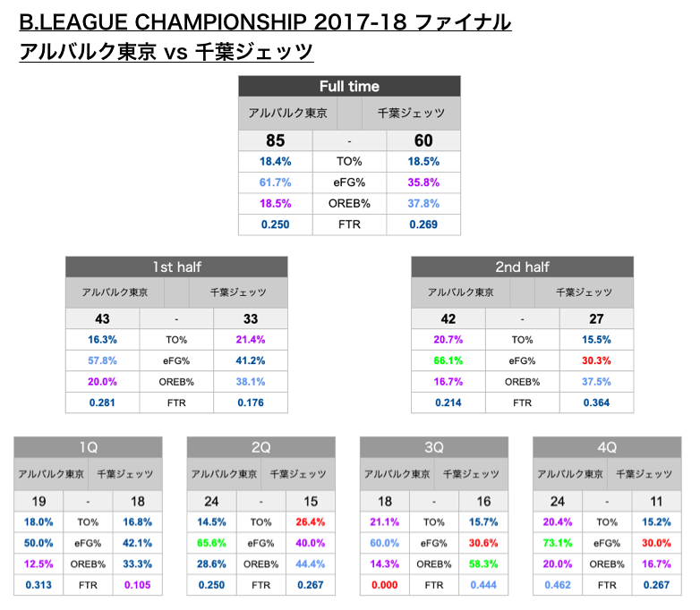The width and height of the screenshot is (700, 610).
Task: Click the アルバルク東京 vs 千葉ジェッツ subtitle
Action: [x=166, y=52]
